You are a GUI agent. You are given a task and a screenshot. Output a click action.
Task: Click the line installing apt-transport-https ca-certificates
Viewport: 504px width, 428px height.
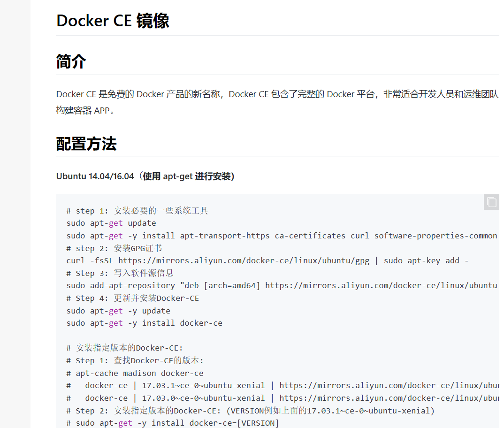pyautogui.click(x=282, y=236)
